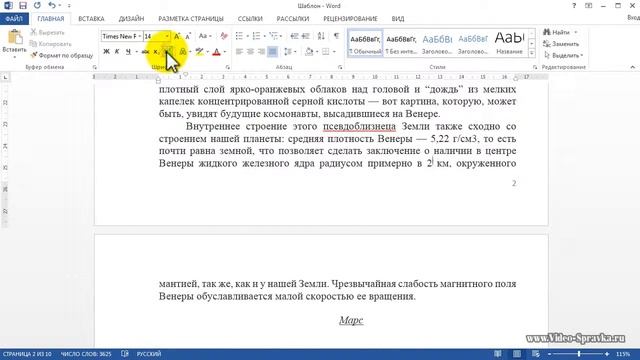Increase font size with the grow-font icon

177,36
